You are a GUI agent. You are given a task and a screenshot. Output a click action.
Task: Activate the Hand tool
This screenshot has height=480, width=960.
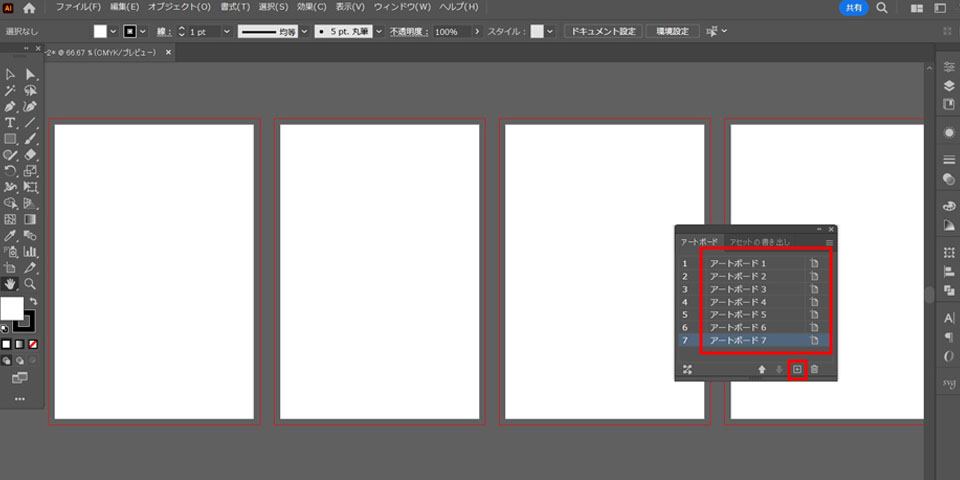tap(10, 284)
